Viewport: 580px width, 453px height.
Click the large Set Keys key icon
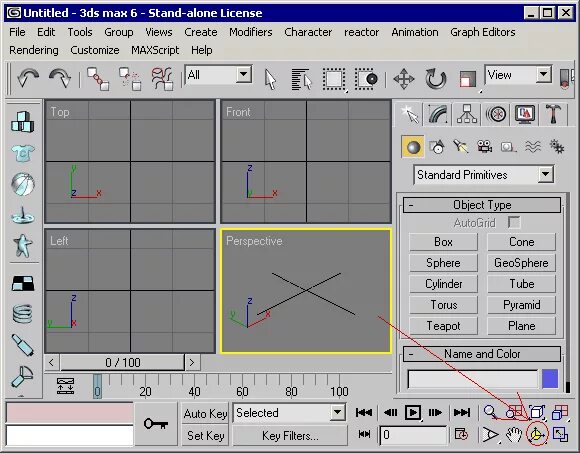point(156,424)
